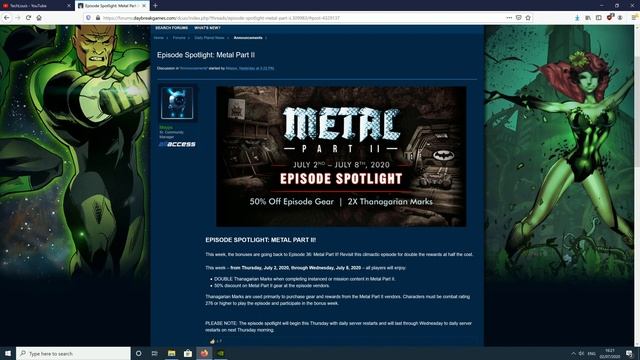Go back to the previous page

click(7, 18)
